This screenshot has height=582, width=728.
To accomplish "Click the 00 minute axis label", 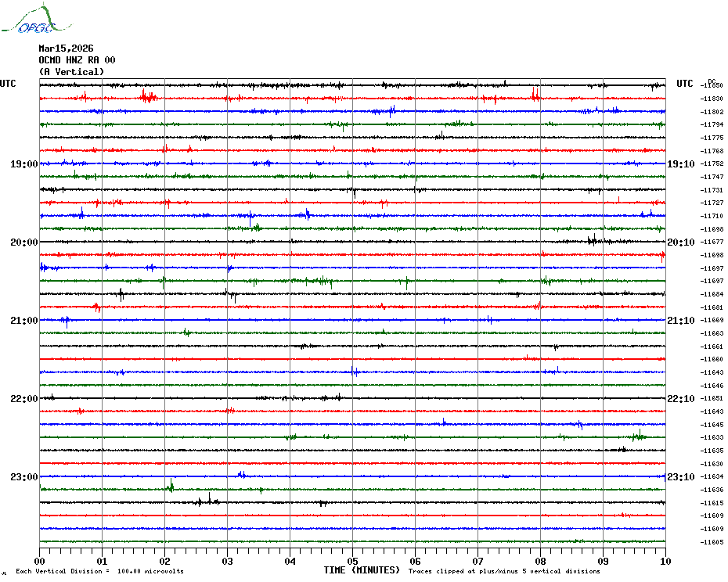I will (40, 561).
